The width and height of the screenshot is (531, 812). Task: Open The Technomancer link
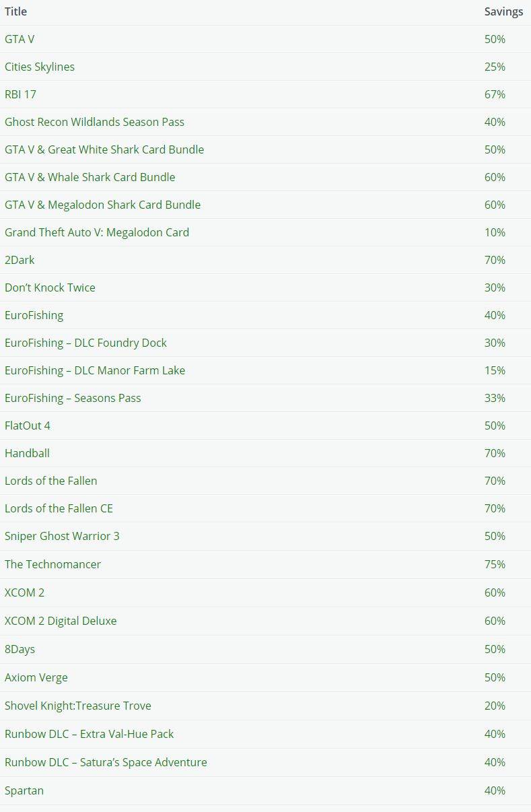coord(52,564)
